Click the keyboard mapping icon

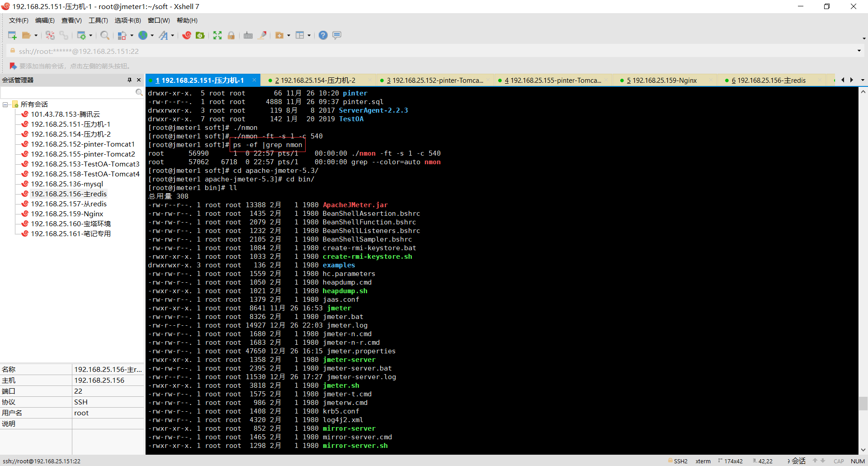coord(248,35)
